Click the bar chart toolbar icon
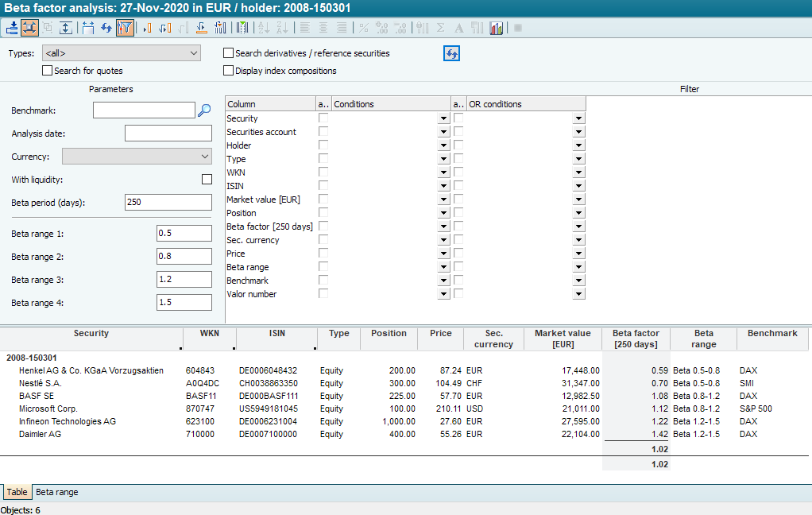Screen dimensions: 812x515 coord(497,28)
